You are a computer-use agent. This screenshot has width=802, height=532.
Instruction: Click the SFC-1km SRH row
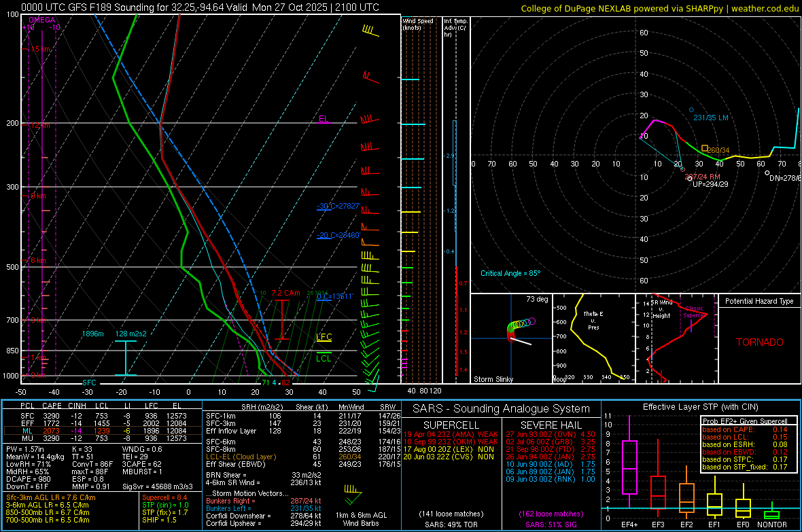(x=303, y=416)
